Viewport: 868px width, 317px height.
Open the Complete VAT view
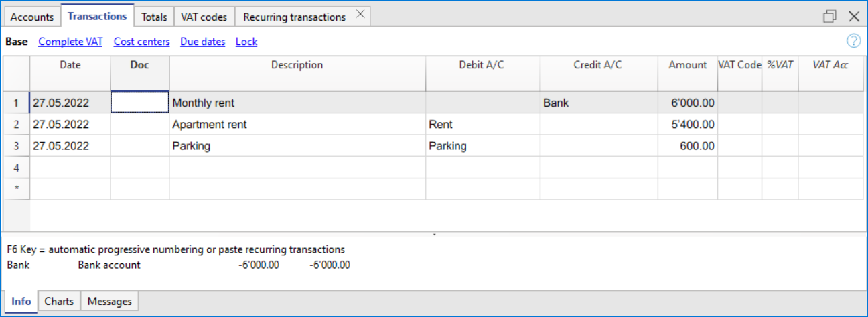coord(70,42)
